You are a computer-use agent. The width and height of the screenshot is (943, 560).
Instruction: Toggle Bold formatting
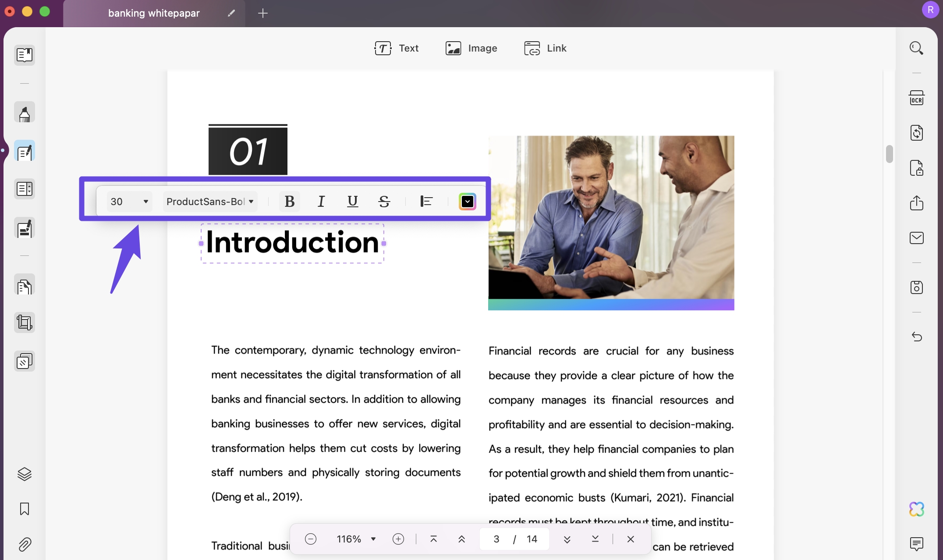289,201
